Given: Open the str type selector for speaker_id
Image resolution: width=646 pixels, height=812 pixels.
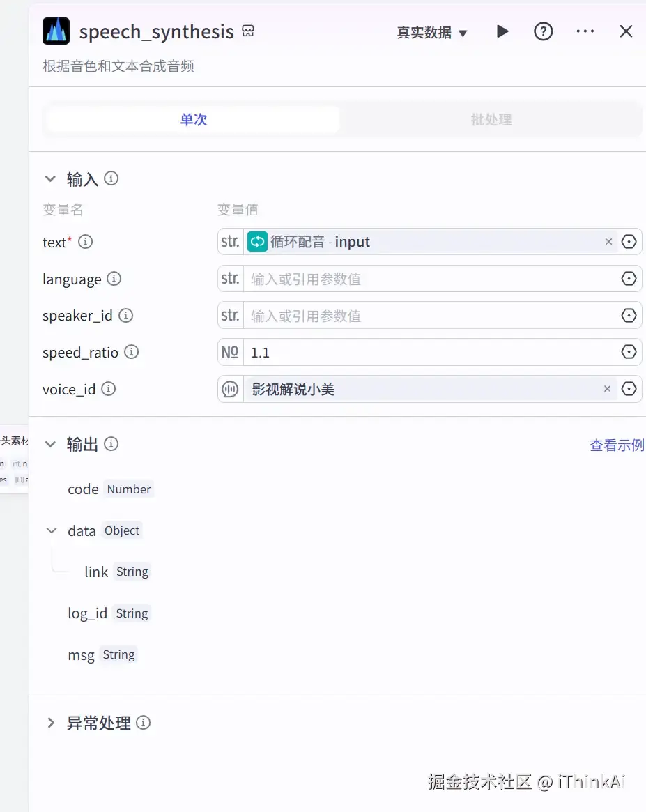Looking at the screenshot, I should point(231,315).
